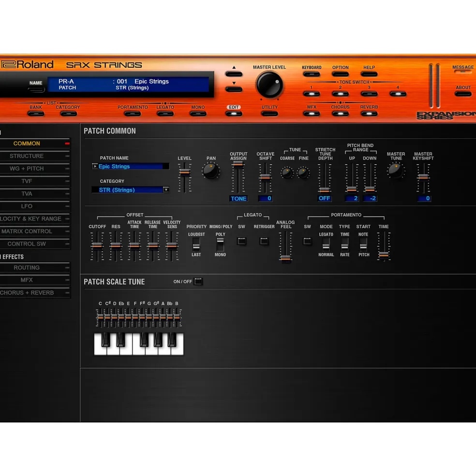
Task: Click the Name button left of display
Action: coord(36,89)
